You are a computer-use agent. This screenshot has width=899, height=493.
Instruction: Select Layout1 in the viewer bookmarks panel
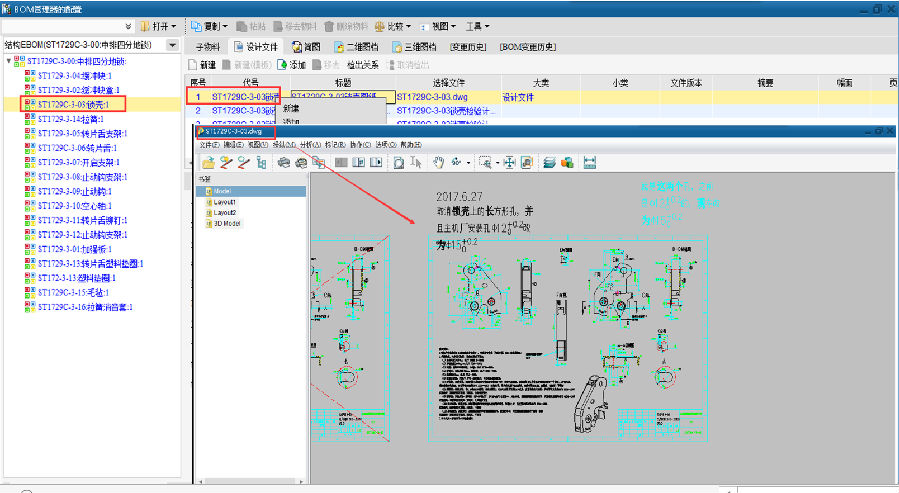coord(224,201)
